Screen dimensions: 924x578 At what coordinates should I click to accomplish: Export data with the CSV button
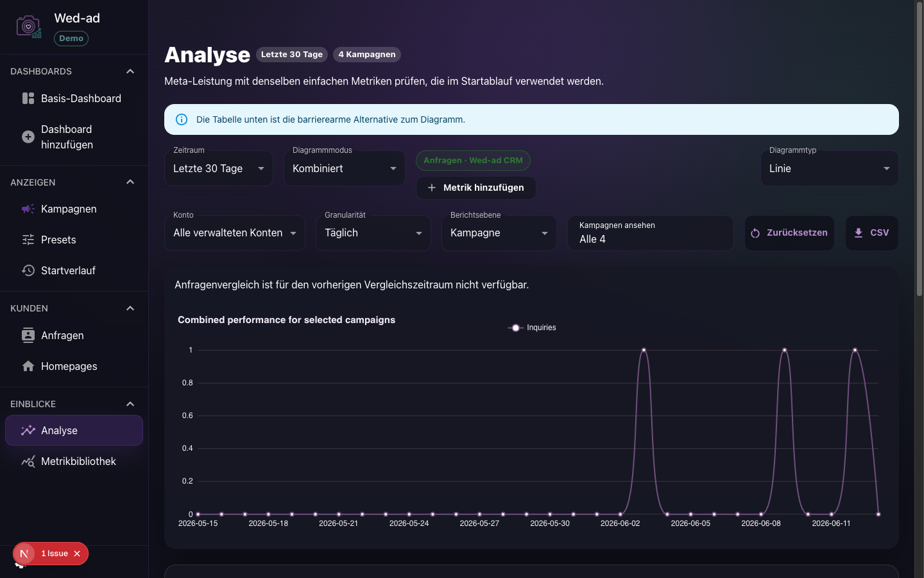[872, 233]
